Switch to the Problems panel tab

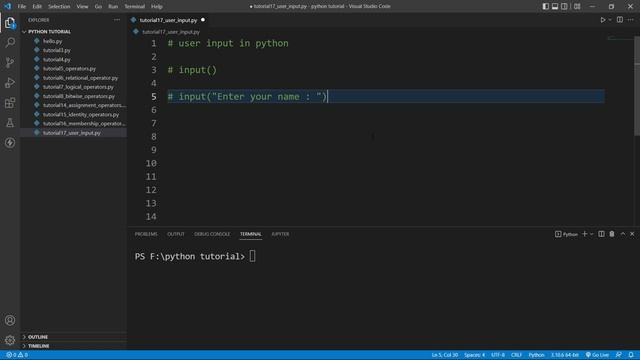(x=146, y=234)
